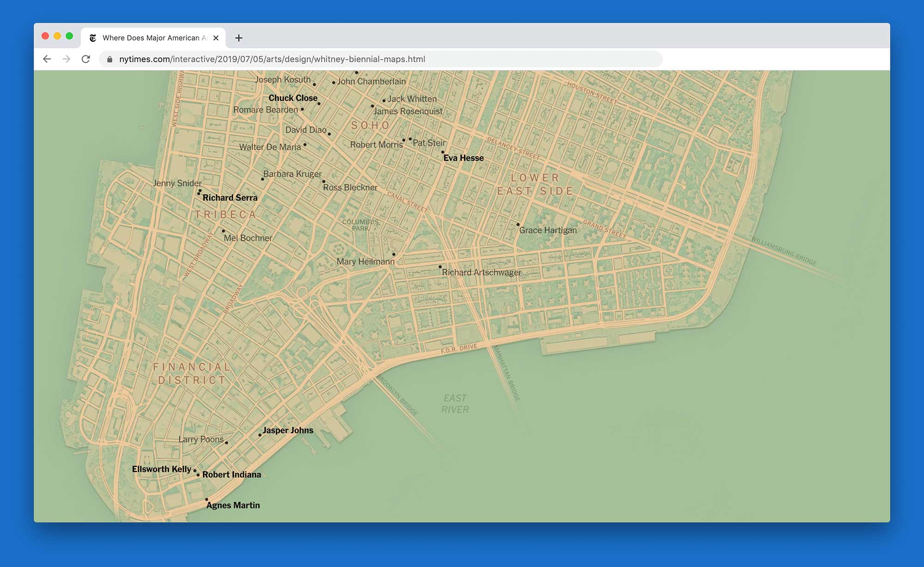Screen dimensions: 924x567
Task: Click the Chuck Close map label
Action: tap(293, 98)
